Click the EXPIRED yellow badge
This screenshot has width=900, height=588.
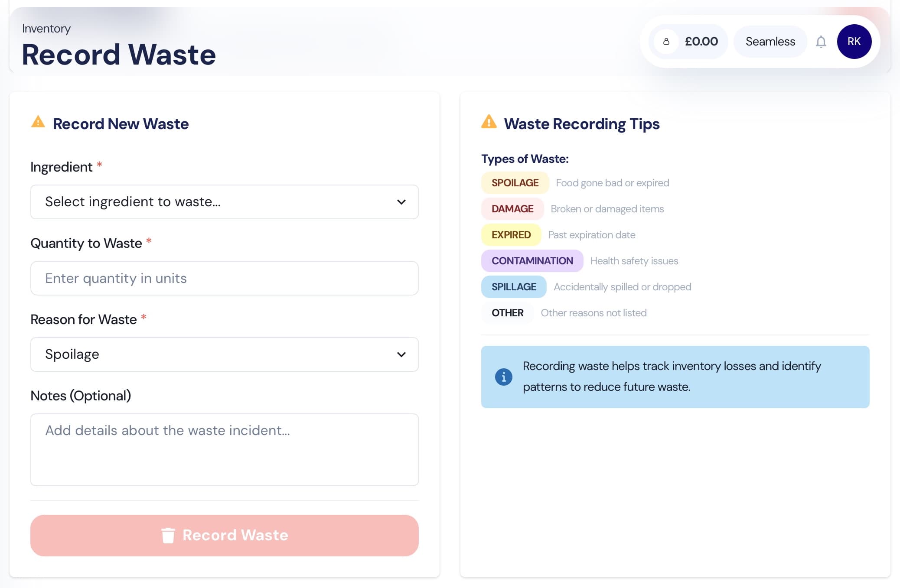click(x=511, y=235)
